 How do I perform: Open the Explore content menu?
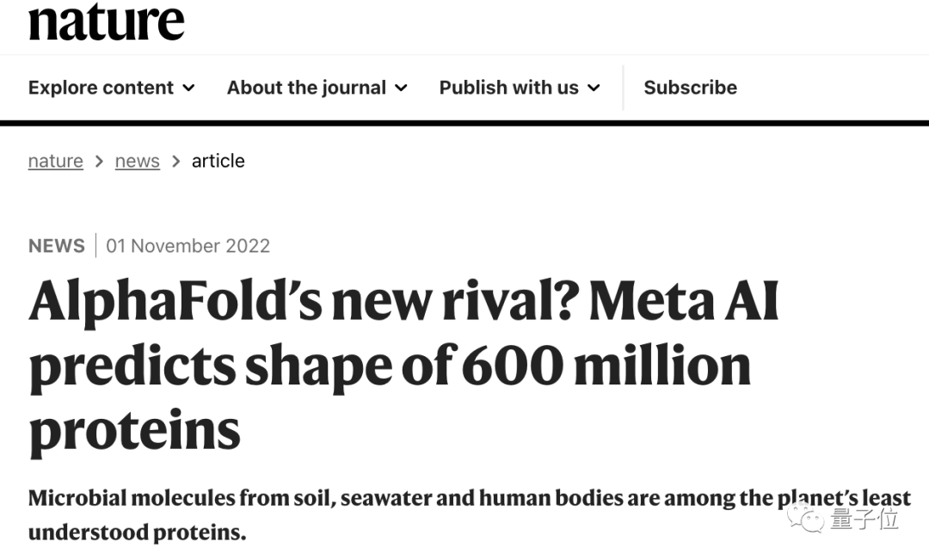point(101,88)
